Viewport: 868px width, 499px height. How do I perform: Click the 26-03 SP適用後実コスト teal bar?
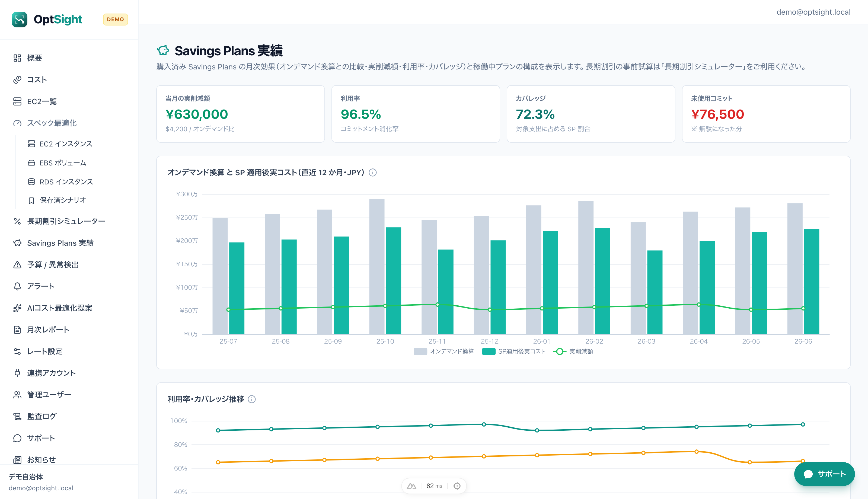pos(655,292)
